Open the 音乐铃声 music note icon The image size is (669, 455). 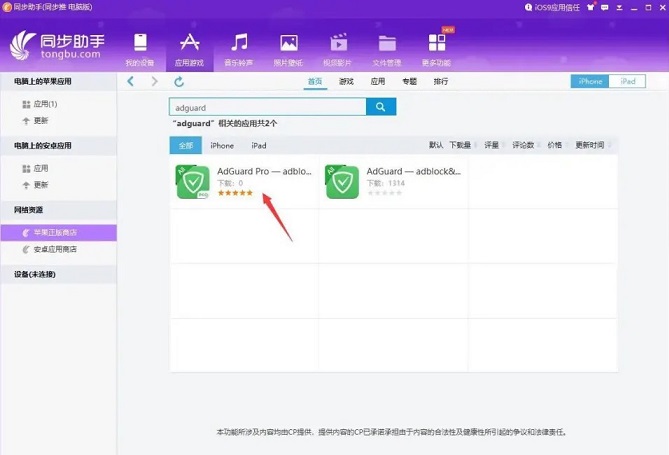point(239,43)
